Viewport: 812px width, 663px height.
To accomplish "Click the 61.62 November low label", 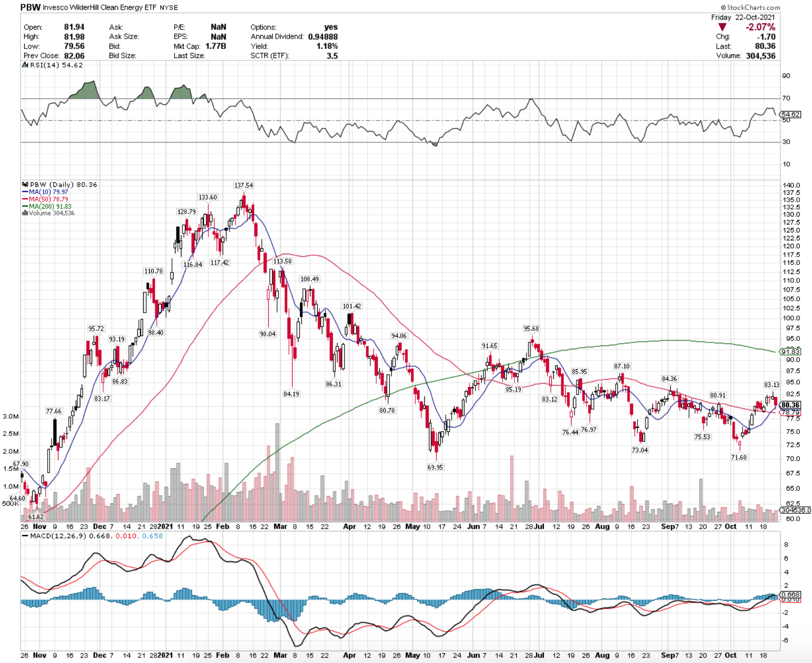I will [x=36, y=517].
